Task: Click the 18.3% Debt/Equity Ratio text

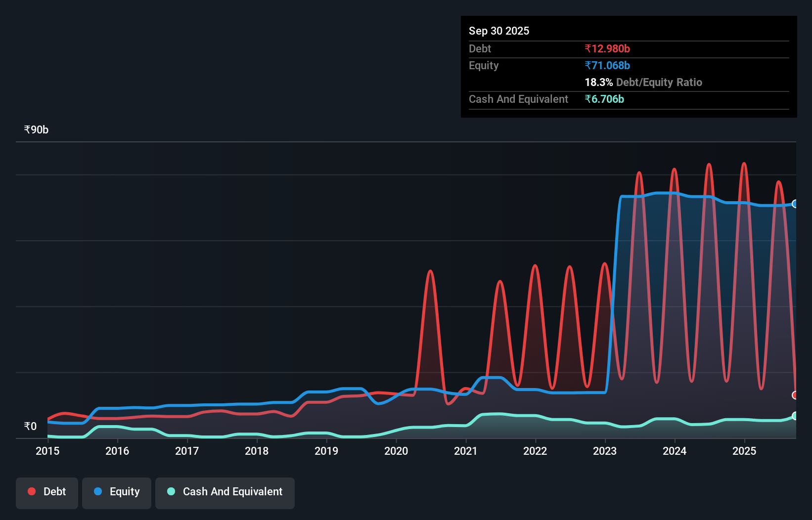Action: tap(643, 83)
